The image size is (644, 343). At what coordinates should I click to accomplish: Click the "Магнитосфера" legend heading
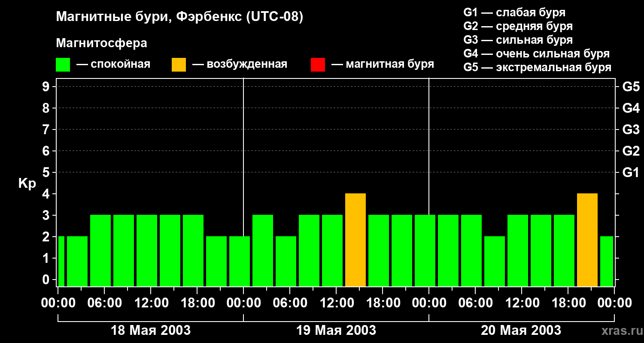pos(101,43)
